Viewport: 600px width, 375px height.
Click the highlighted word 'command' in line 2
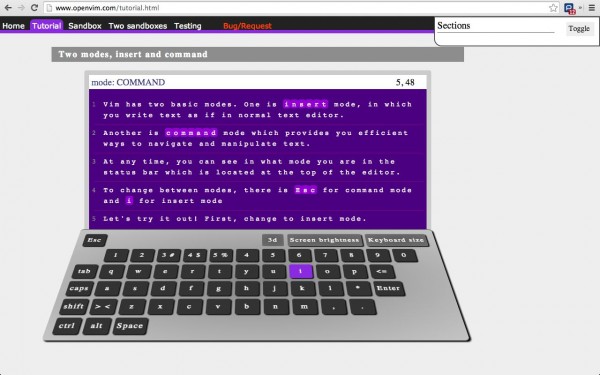pos(191,133)
